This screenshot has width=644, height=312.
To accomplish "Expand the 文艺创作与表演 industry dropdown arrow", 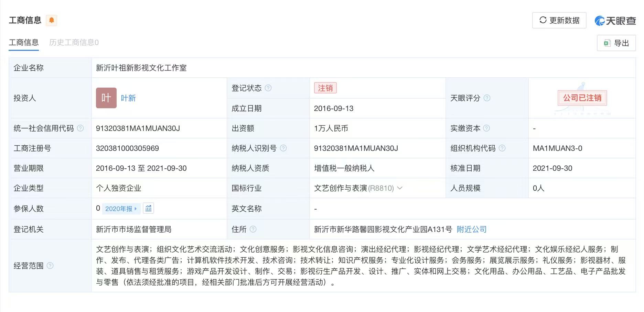I will [x=400, y=188].
